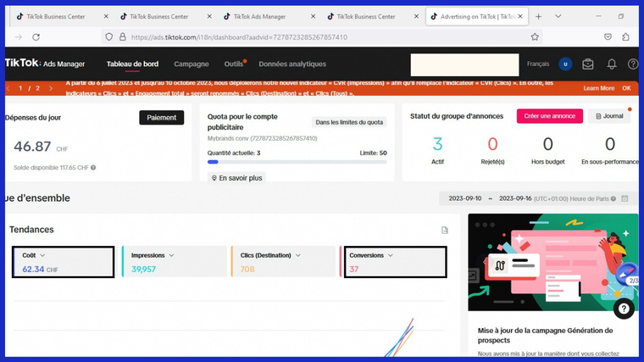The width and height of the screenshot is (644, 362).
Task: Open the Campagne menu
Action: pos(191,64)
